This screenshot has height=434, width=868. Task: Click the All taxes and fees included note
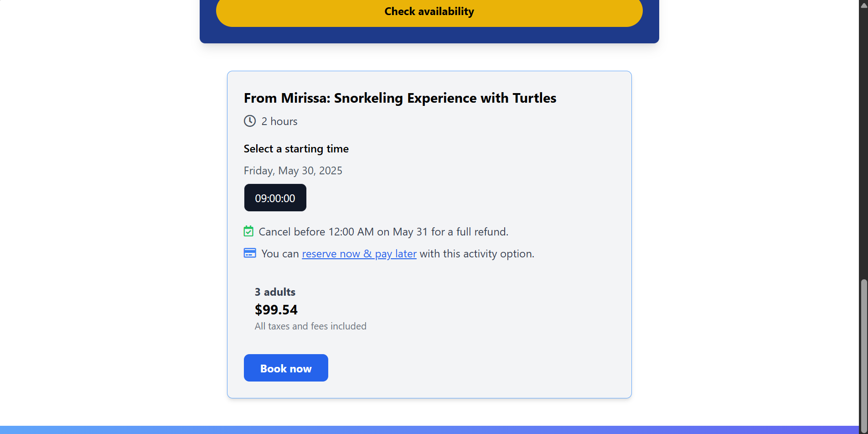coord(310,326)
